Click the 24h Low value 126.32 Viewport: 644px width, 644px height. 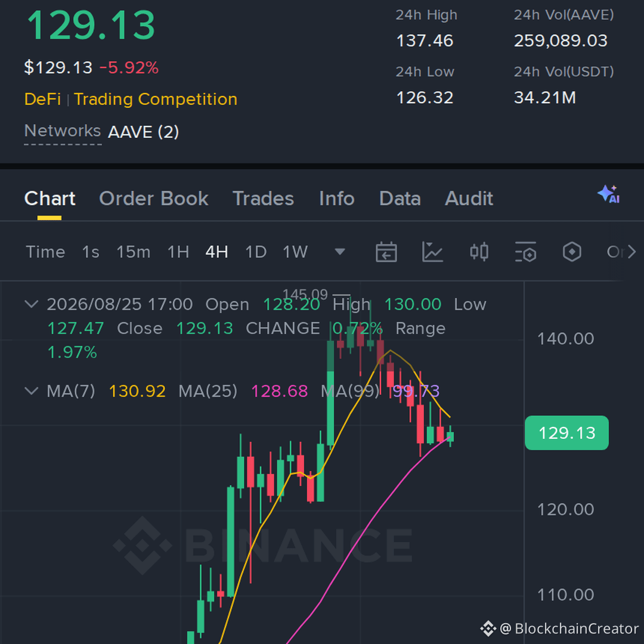tap(425, 98)
